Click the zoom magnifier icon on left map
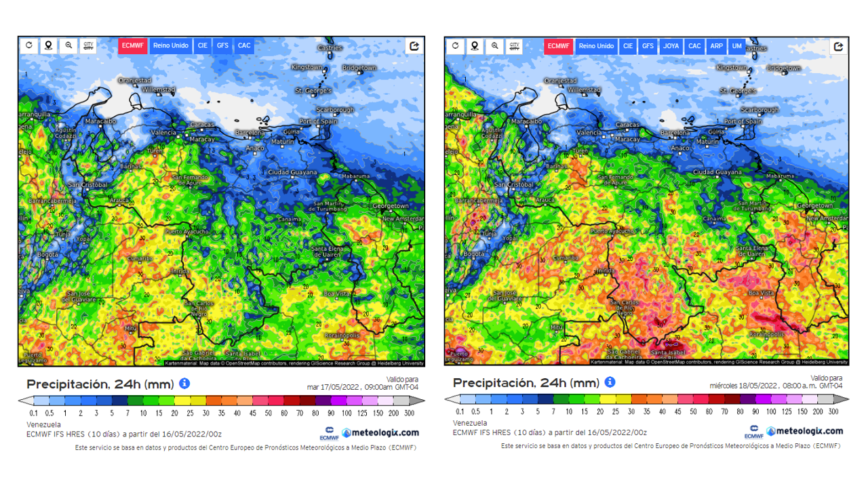 pyautogui.click(x=68, y=45)
